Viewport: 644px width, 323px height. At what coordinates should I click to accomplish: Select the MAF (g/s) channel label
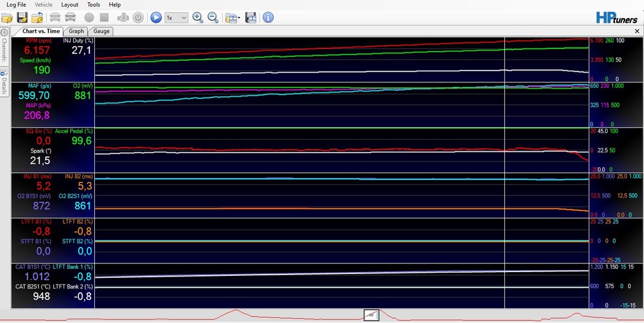point(38,86)
